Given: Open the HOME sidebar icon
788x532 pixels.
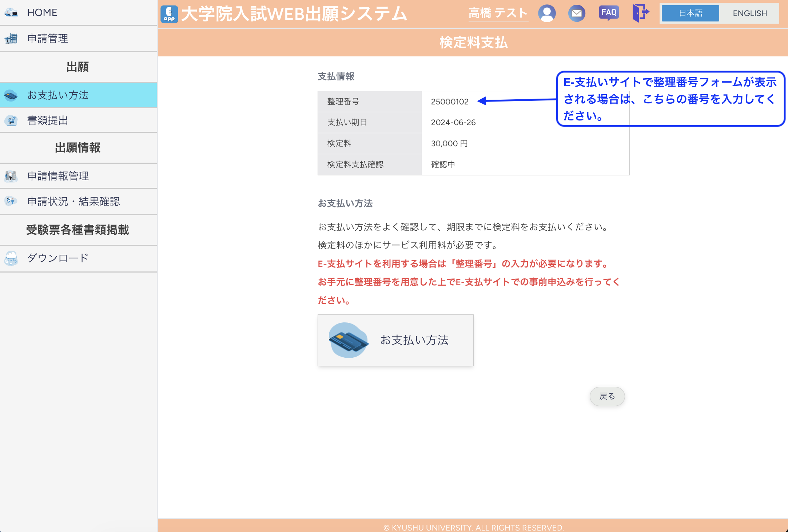Looking at the screenshot, I should coord(11,12).
